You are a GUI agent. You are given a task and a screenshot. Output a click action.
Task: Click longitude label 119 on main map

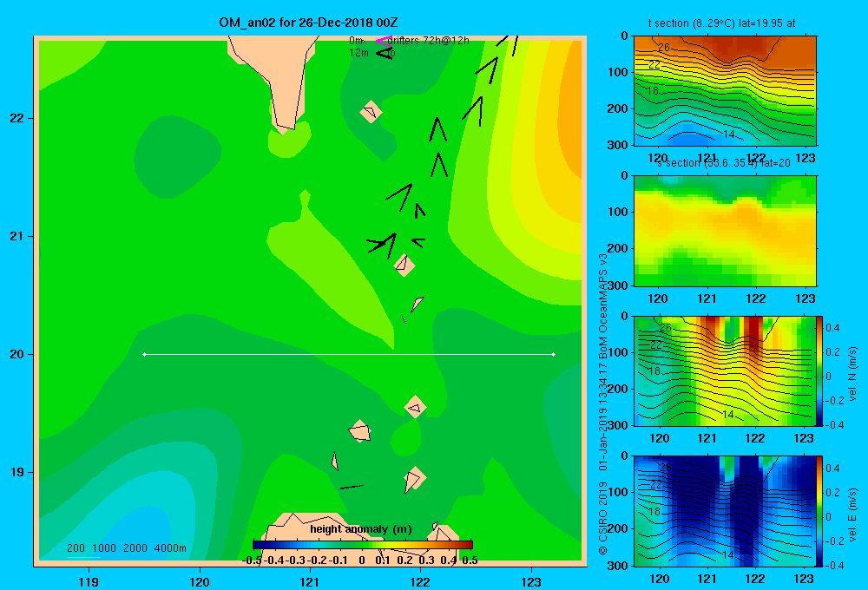(89, 581)
